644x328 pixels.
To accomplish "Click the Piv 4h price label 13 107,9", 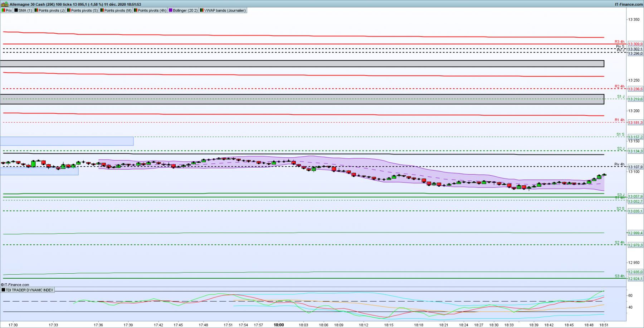I will (x=635, y=167).
